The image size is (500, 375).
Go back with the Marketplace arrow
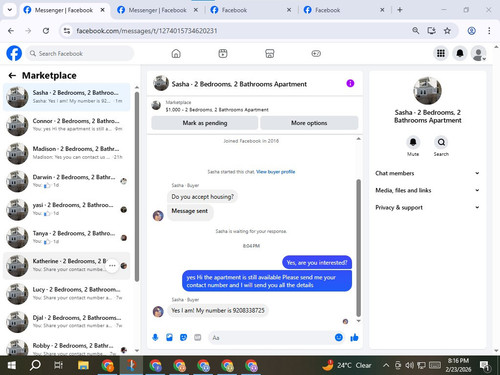[x=12, y=76]
